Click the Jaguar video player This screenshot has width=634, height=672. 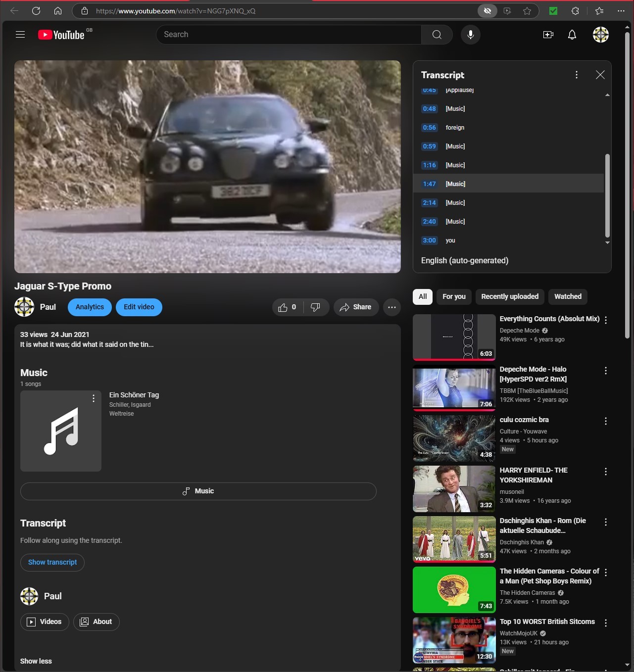click(207, 167)
